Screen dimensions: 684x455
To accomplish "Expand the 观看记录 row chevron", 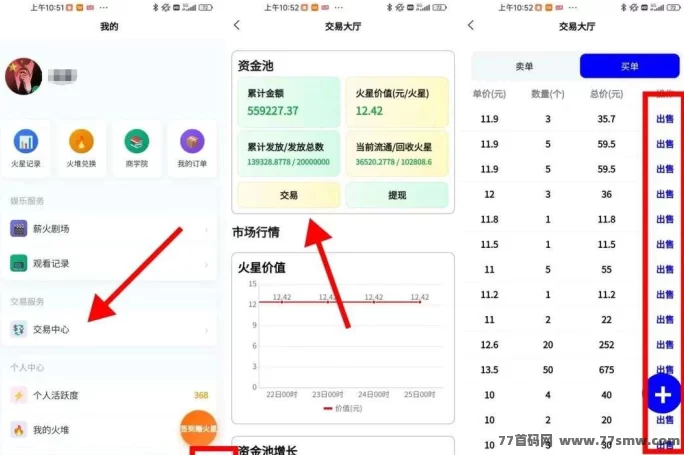I will 206,264.
